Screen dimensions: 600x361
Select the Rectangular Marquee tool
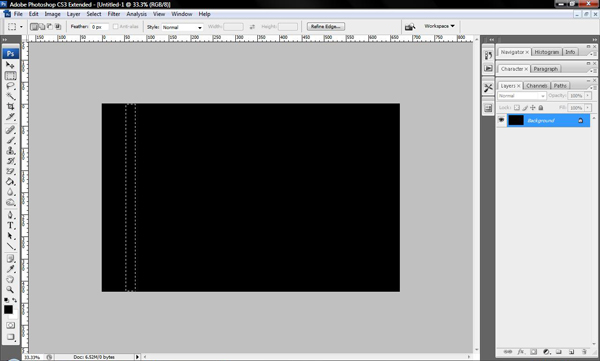click(x=10, y=75)
